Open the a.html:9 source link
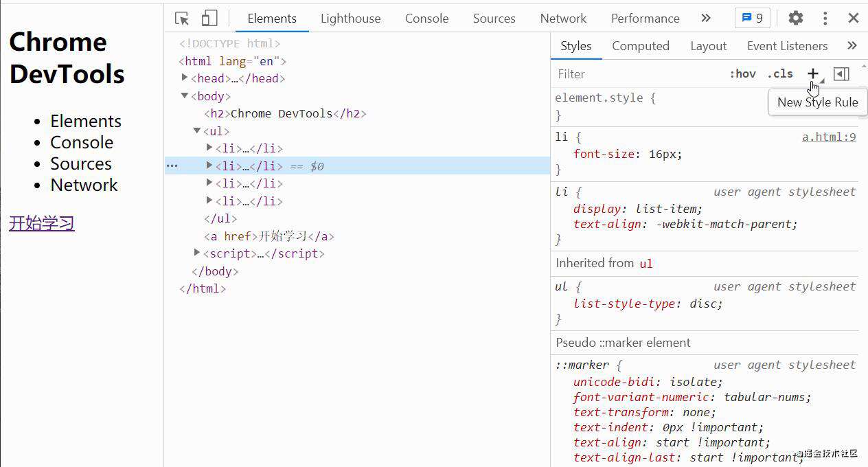The height and width of the screenshot is (467, 868). (829, 137)
